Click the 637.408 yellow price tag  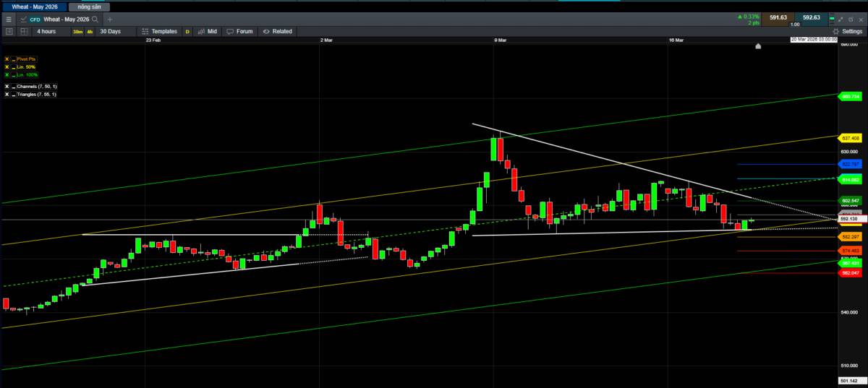click(x=850, y=138)
